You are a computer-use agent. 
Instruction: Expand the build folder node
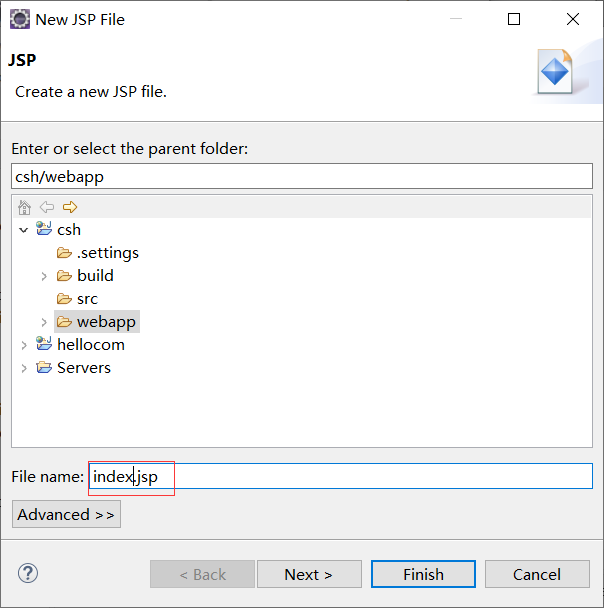44,276
